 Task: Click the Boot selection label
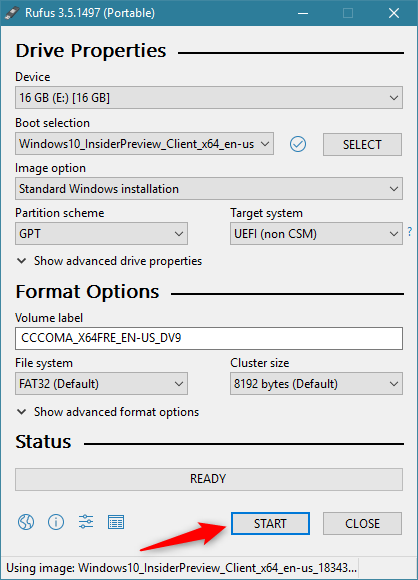pos(53,123)
